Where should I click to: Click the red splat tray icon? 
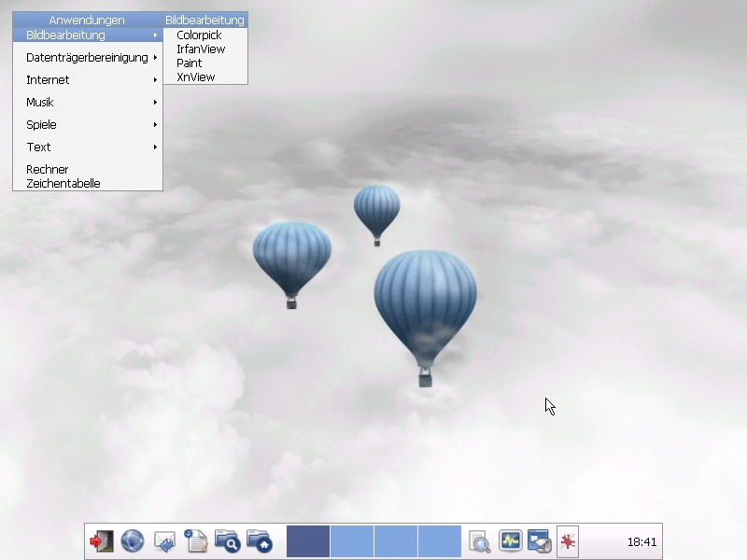point(568,541)
